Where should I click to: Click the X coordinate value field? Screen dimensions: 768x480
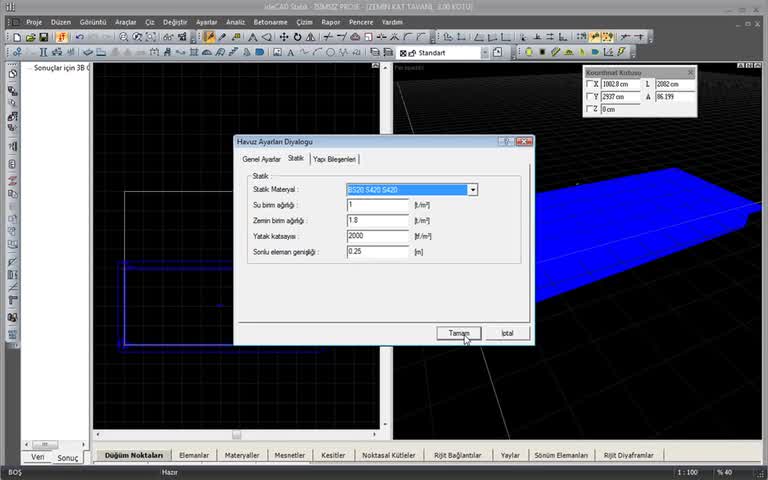(x=621, y=84)
